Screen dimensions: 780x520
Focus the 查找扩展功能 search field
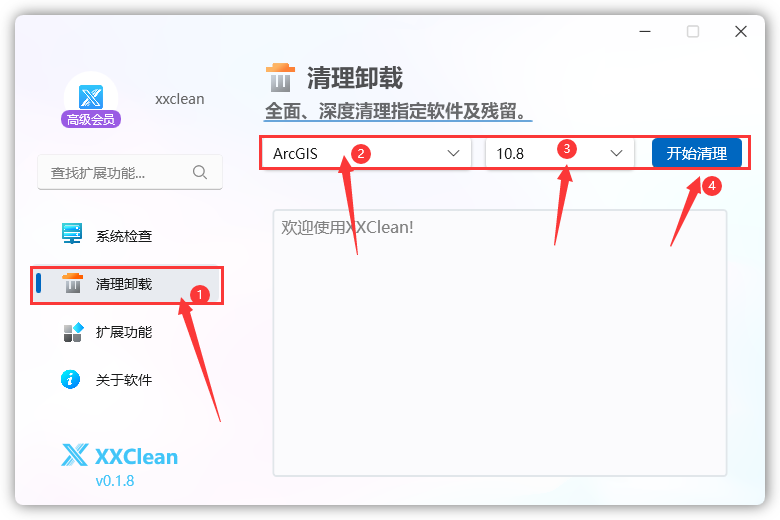pyautogui.click(x=130, y=172)
